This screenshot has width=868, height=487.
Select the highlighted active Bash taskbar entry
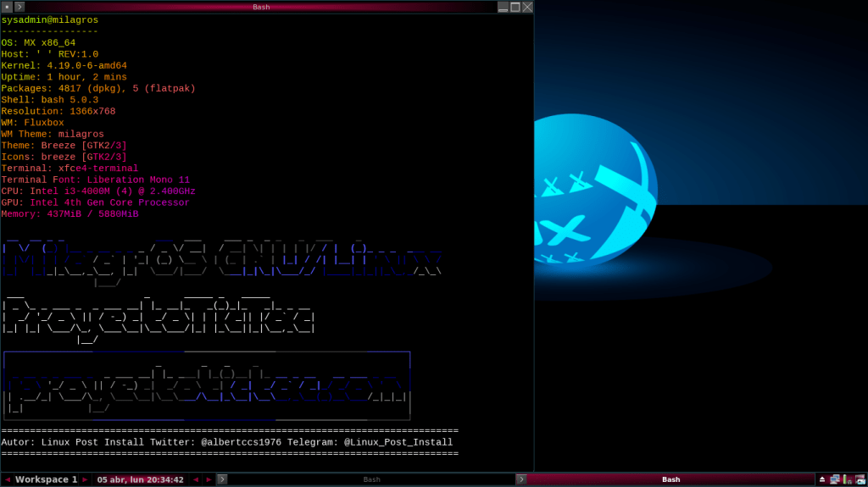(x=670, y=479)
